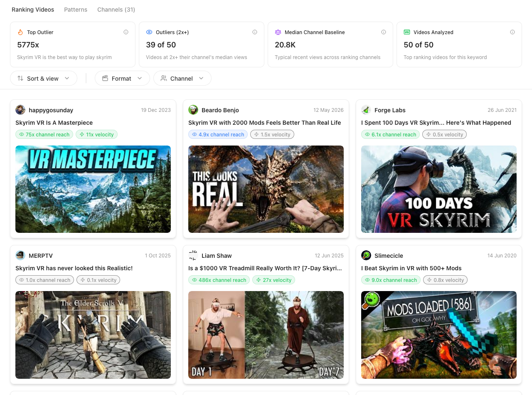Open happygosunday channel name link
The image size is (532, 395).
(x=51, y=110)
